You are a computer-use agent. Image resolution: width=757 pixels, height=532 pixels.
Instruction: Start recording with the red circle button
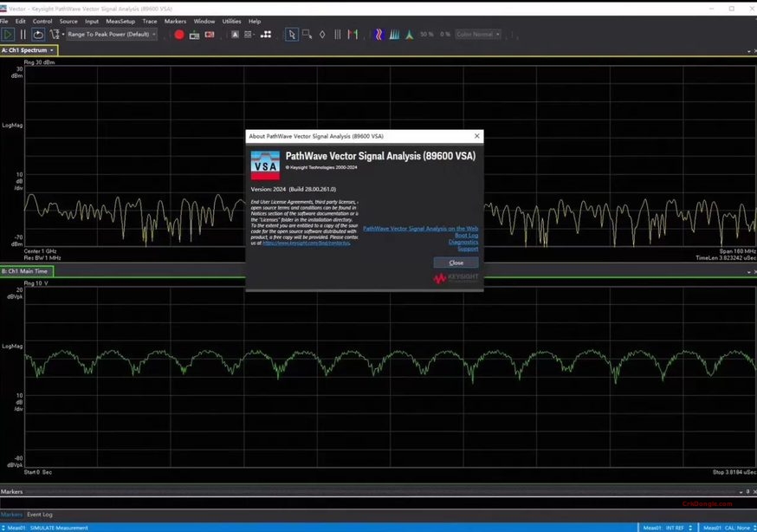click(179, 35)
